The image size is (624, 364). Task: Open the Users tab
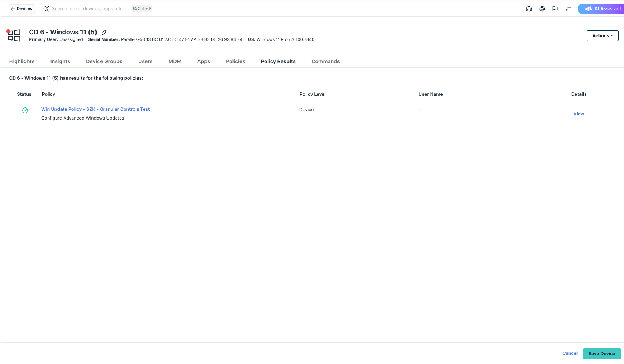click(x=145, y=61)
